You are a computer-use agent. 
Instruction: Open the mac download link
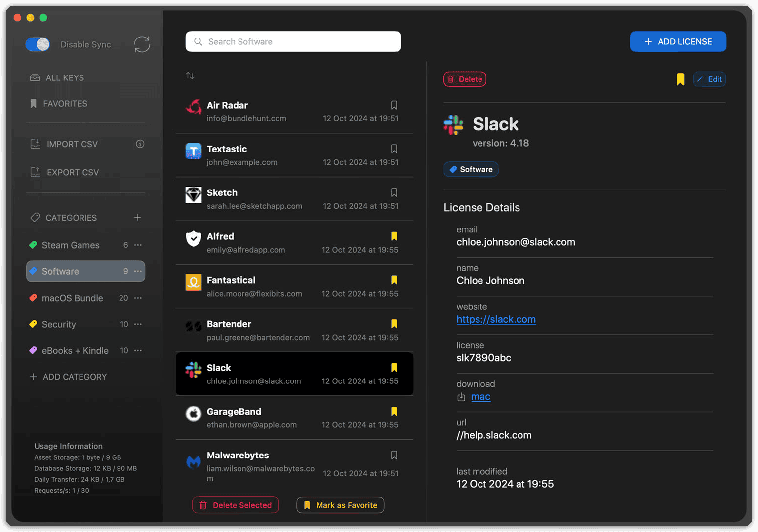(x=480, y=397)
